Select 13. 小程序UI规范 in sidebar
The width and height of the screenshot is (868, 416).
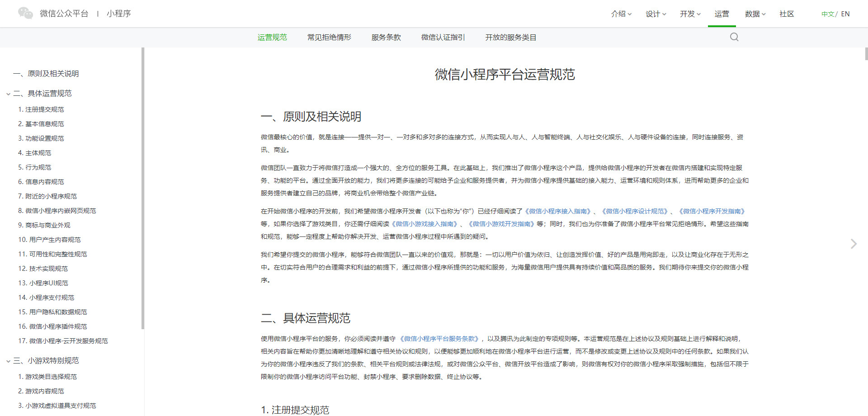pos(43,283)
